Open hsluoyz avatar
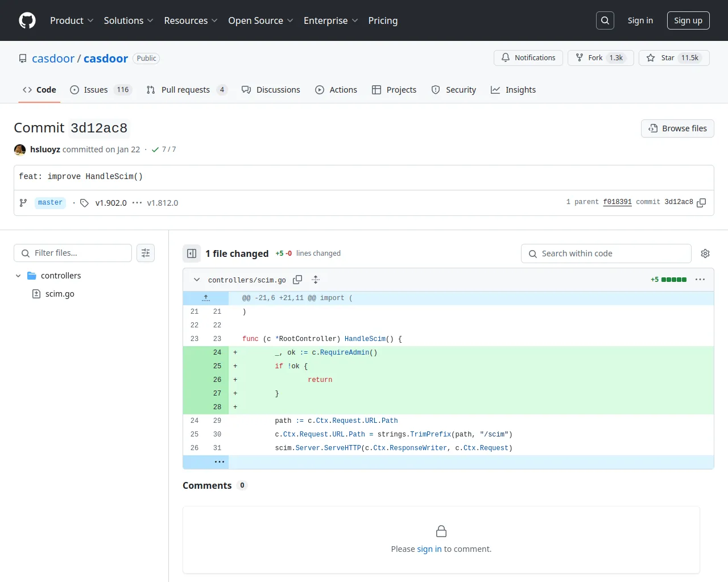The width and height of the screenshot is (728, 582). (20, 149)
